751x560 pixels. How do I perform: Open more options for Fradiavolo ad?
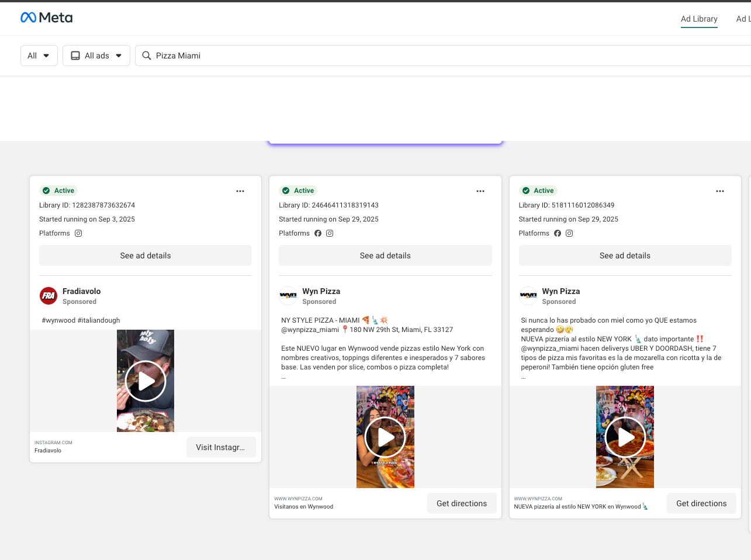point(240,191)
